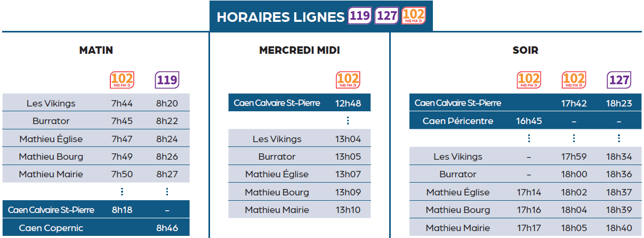This screenshot has height=238, width=644.
Task: Click the HORAIRES LIGNES title banner
Action: coord(321,17)
